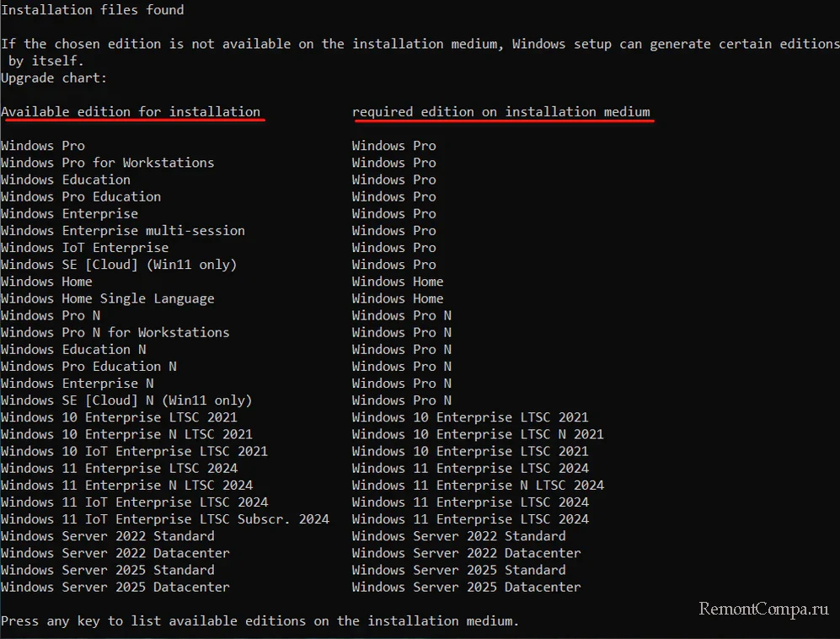
Task: Click "required edition on installation medium" column header
Action: (x=500, y=111)
